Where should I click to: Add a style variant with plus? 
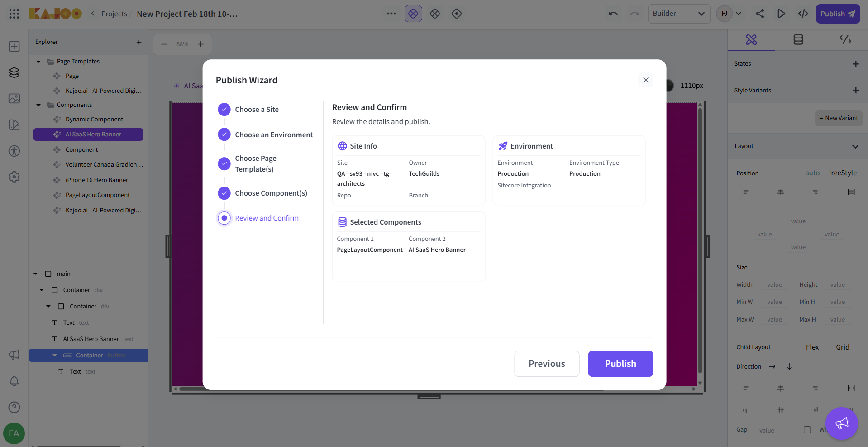(x=855, y=90)
